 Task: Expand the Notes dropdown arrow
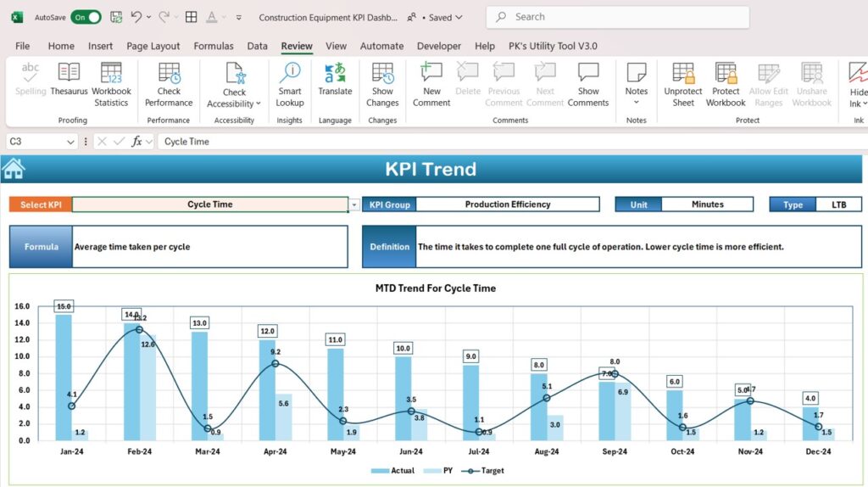point(636,103)
